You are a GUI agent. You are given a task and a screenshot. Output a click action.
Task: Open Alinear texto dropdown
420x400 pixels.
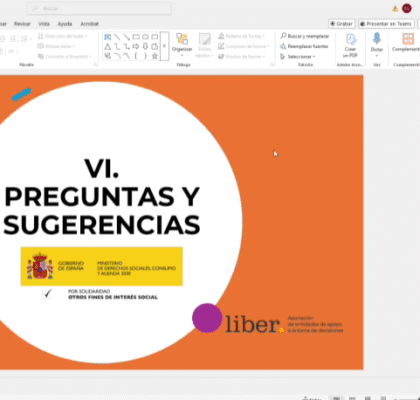click(x=56, y=46)
